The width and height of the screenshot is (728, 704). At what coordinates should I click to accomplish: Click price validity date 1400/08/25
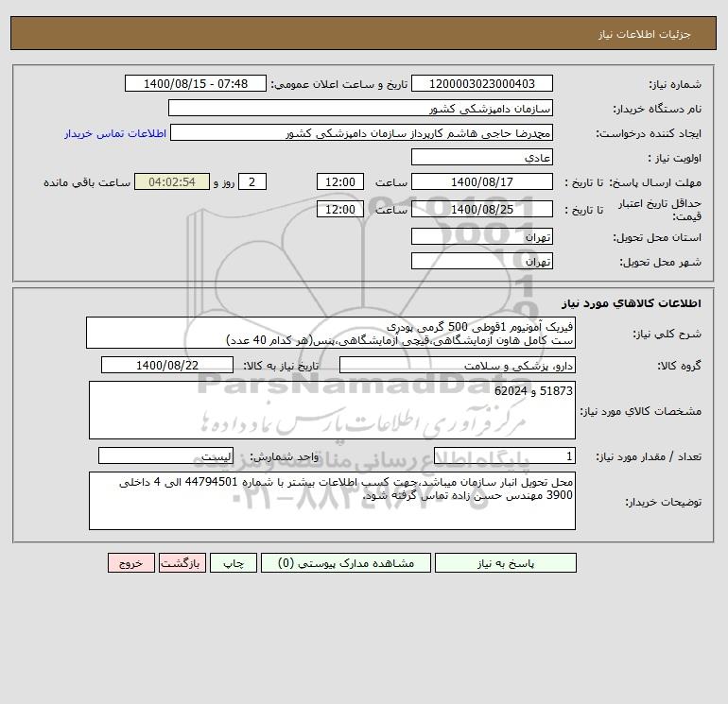482,209
